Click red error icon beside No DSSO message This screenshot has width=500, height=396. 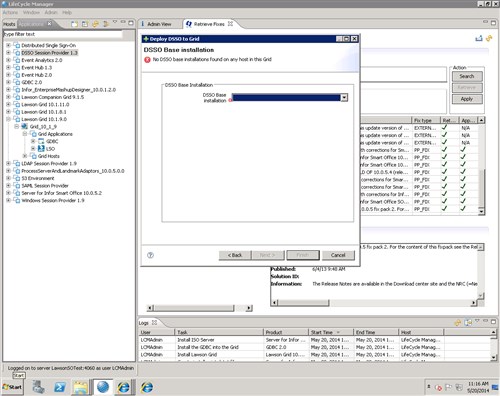147,60
